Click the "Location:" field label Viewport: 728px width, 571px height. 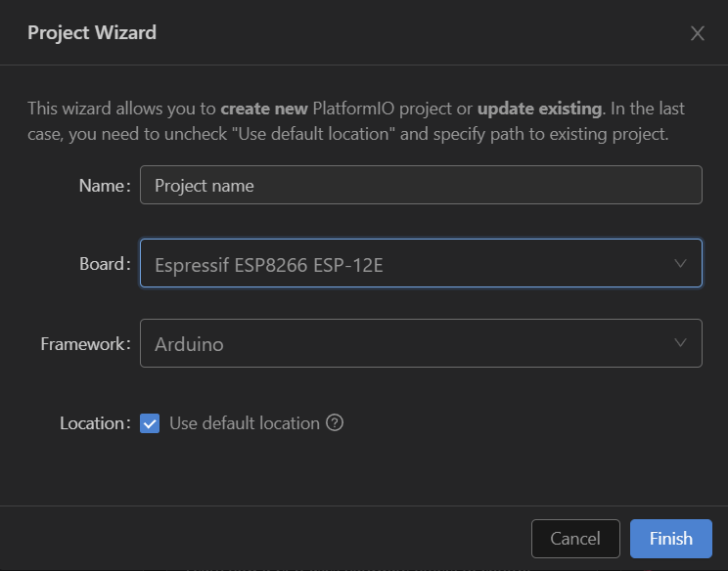(95, 423)
